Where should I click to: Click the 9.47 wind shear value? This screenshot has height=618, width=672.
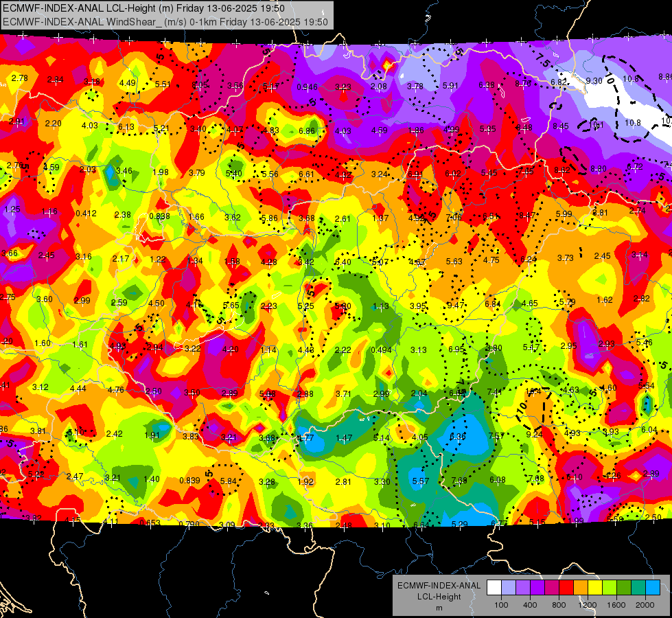(456, 305)
